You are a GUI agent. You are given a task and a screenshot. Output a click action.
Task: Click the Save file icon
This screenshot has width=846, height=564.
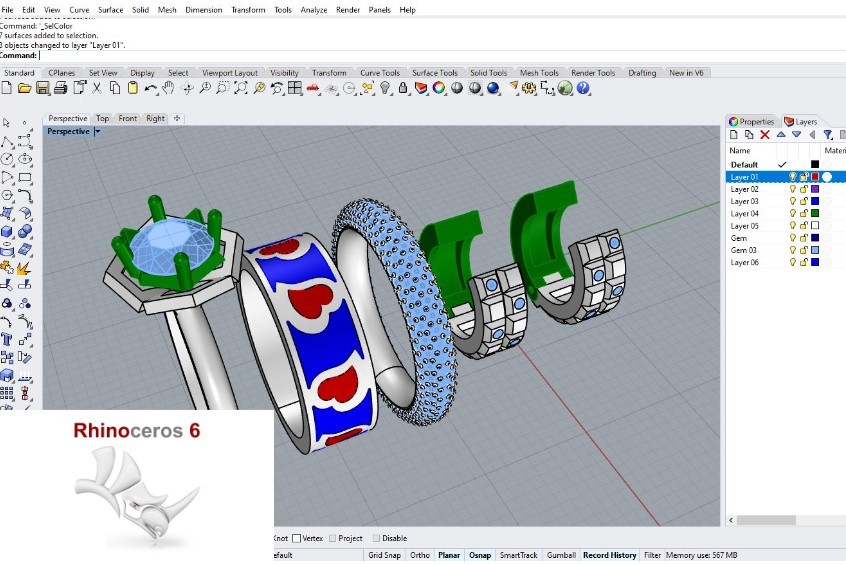(x=42, y=88)
